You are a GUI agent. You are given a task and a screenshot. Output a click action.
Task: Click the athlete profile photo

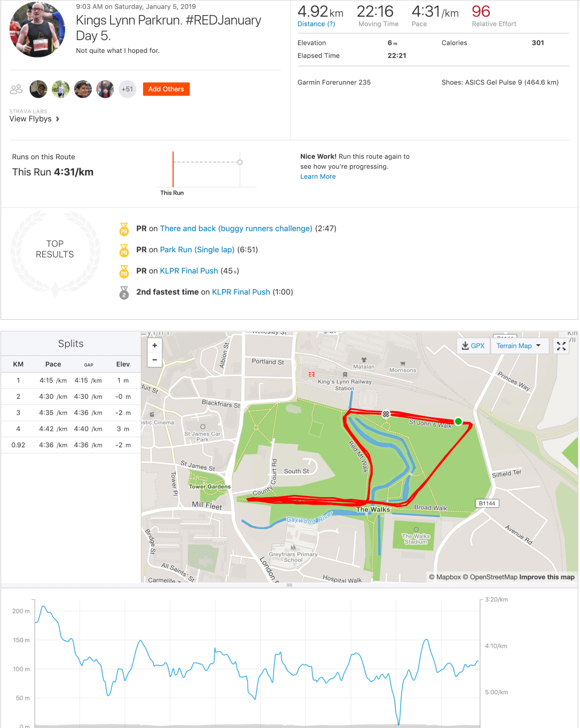coord(37,30)
